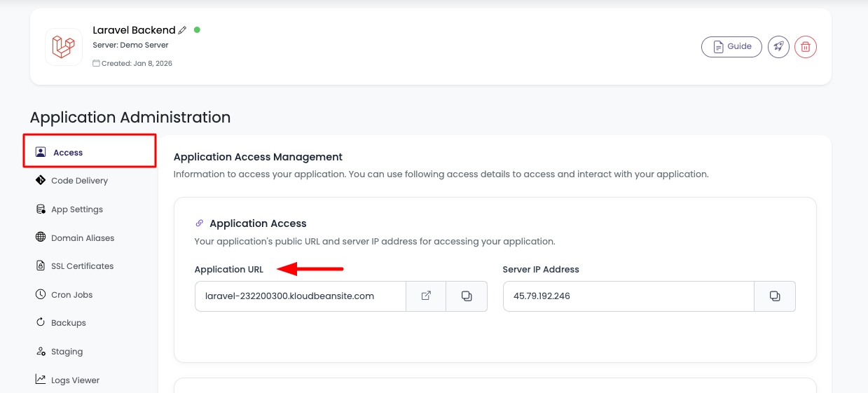Click the Server IP Address field
This screenshot has height=393, width=868.
pos(628,296)
